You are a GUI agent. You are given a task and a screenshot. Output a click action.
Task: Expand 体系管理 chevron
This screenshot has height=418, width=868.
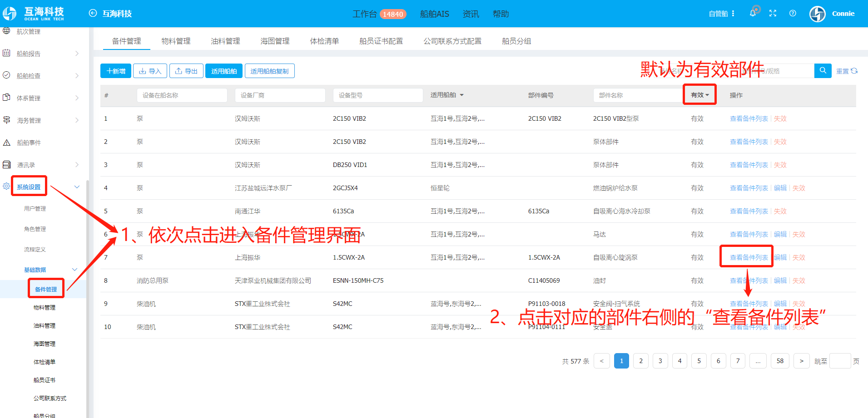point(77,98)
